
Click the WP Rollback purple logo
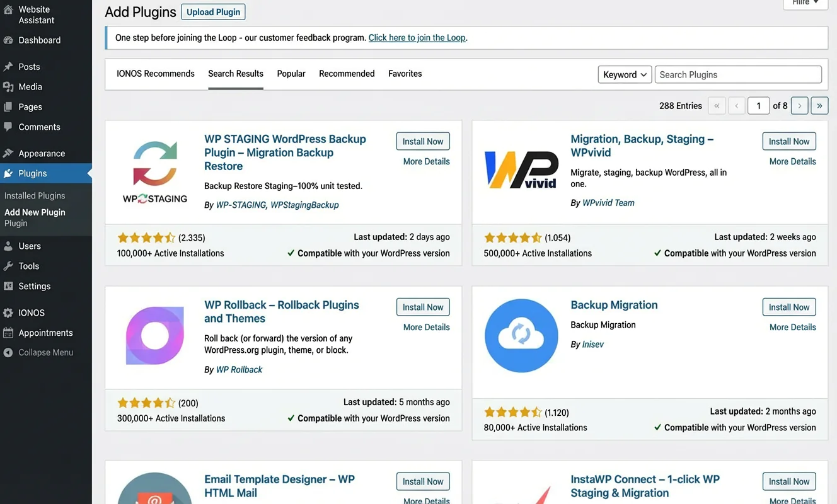[x=155, y=336]
